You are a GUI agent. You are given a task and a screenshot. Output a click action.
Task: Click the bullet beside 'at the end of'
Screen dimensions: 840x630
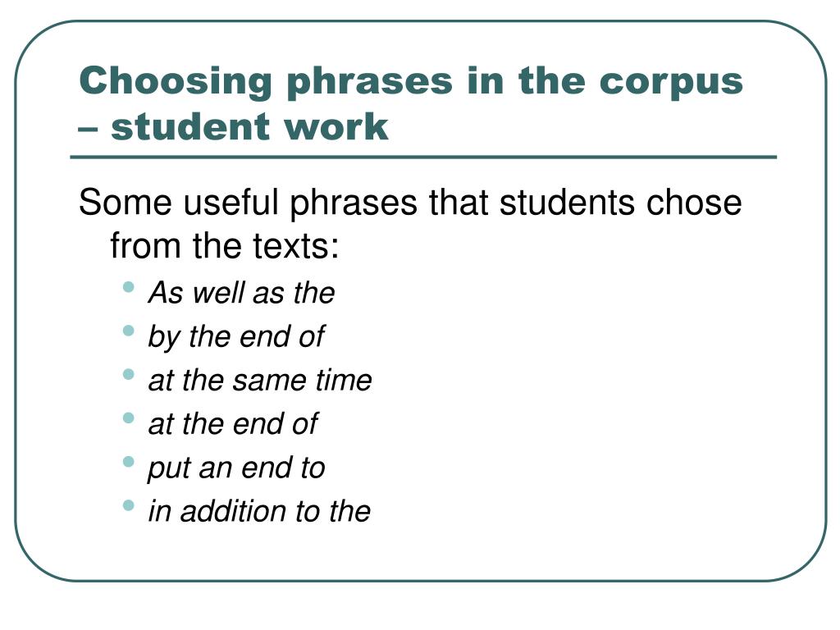(x=128, y=418)
